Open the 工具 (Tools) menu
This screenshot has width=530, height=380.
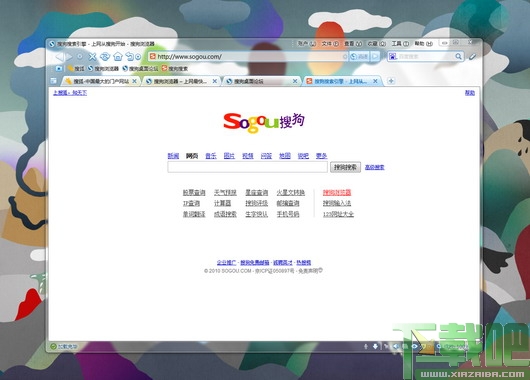coord(400,44)
